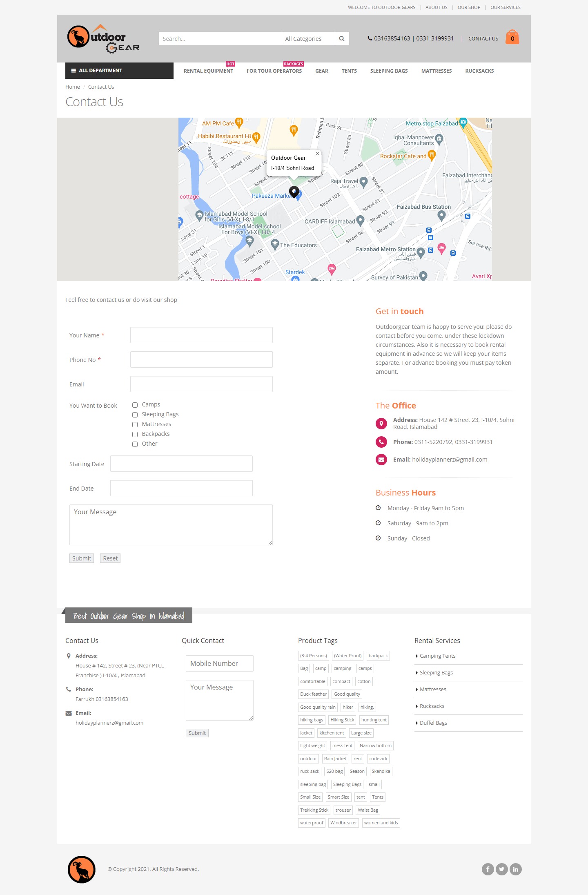The width and height of the screenshot is (588, 895).
Task: Click the Rockstar Cafe restaurant marker
Action: pos(432,155)
